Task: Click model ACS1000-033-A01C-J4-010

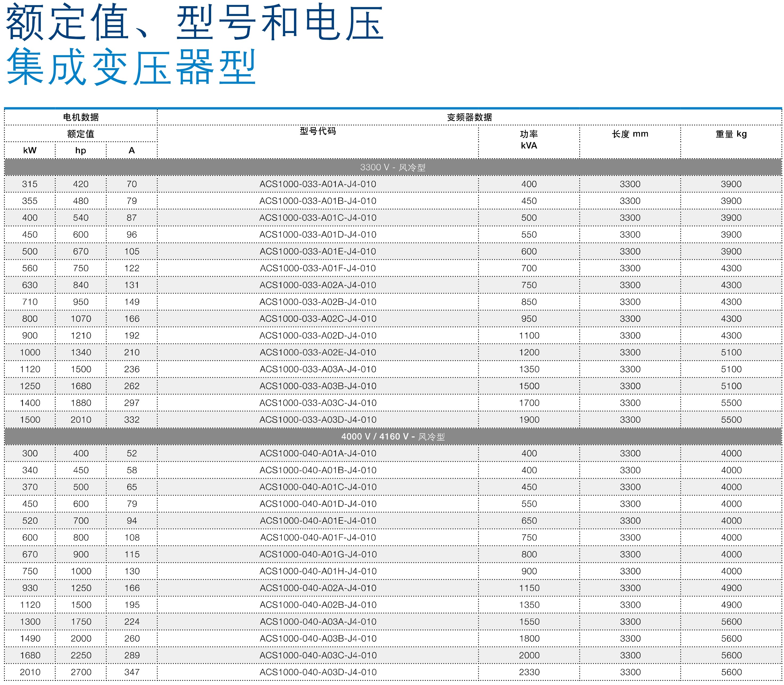Action: pos(318,218)
